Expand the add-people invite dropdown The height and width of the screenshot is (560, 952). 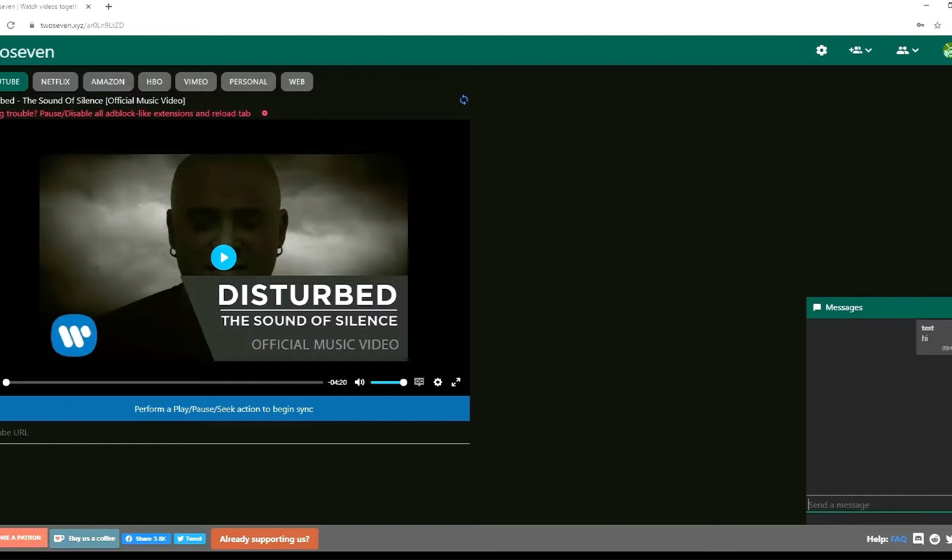point(860,50)
